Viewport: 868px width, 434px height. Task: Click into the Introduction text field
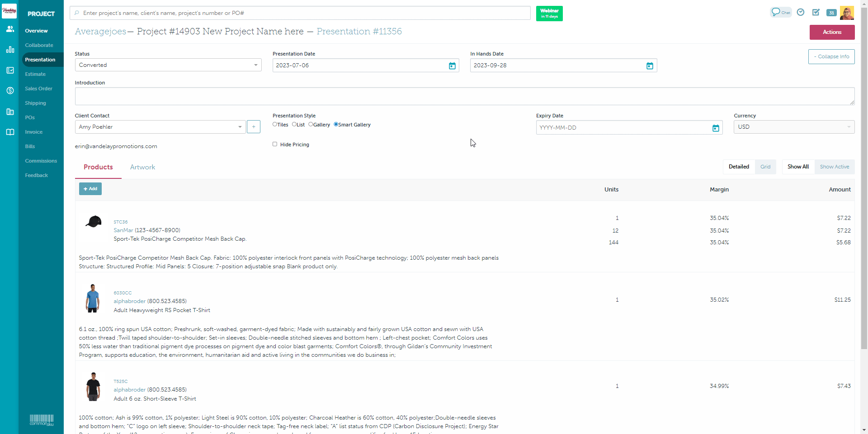(x=464, y=96)
